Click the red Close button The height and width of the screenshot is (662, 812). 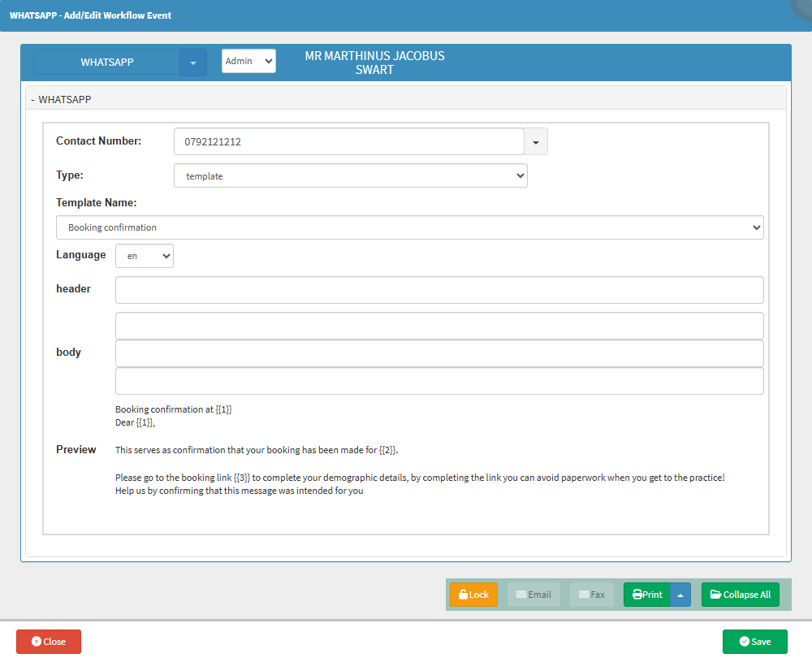(x=49, y=642)
